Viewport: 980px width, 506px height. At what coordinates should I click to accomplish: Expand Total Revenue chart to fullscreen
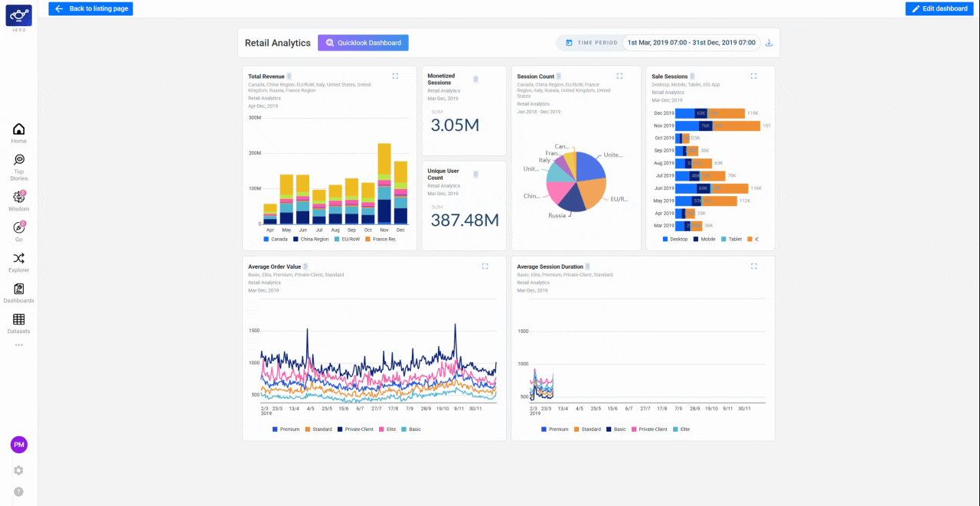click(x=395, y=76)
